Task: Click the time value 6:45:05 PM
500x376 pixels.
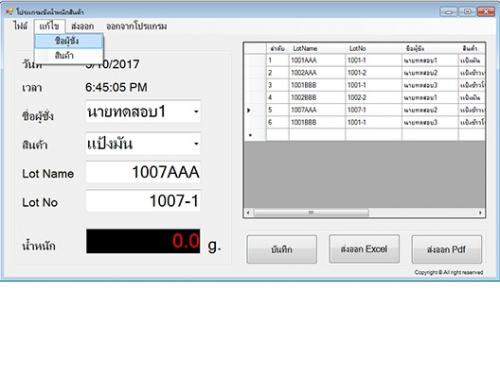Action: 116,87
